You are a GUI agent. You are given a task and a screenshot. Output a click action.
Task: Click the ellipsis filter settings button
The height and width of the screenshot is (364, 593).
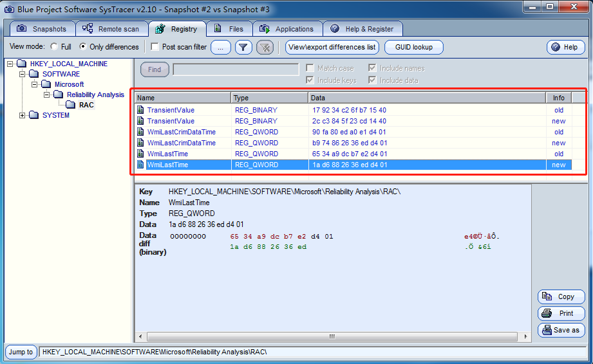[220, 47]
